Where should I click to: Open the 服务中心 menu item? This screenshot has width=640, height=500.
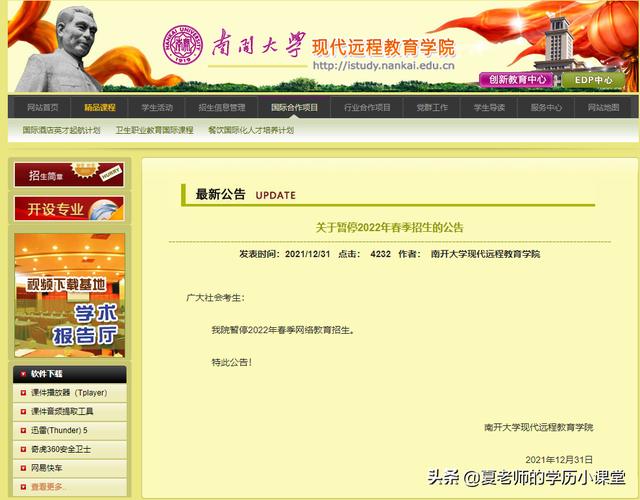coord(546,107)
